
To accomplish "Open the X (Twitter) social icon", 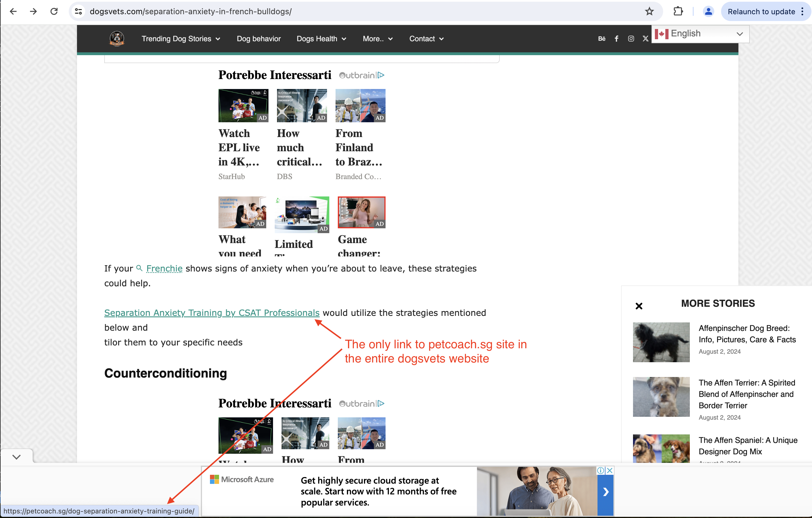I will [x=646, y=39].
